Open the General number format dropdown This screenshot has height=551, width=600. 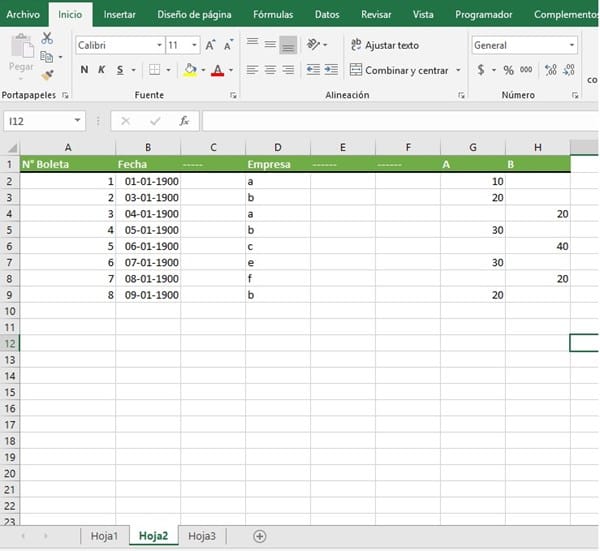point(572,46)
